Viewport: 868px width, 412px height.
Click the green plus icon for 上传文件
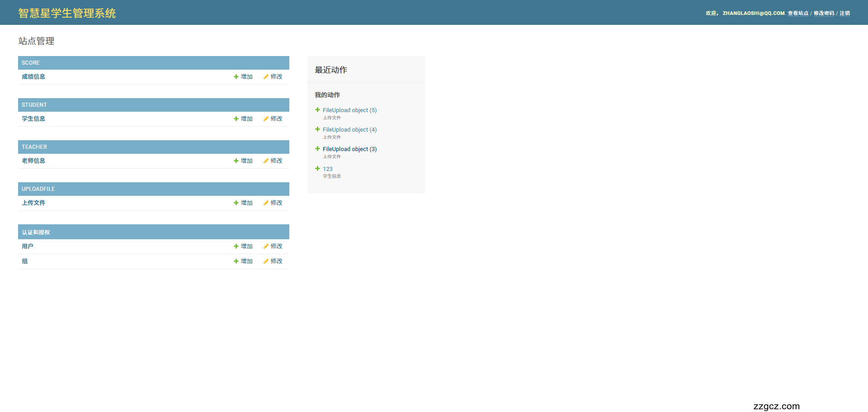pyautogui.click(x=236, y=203)
